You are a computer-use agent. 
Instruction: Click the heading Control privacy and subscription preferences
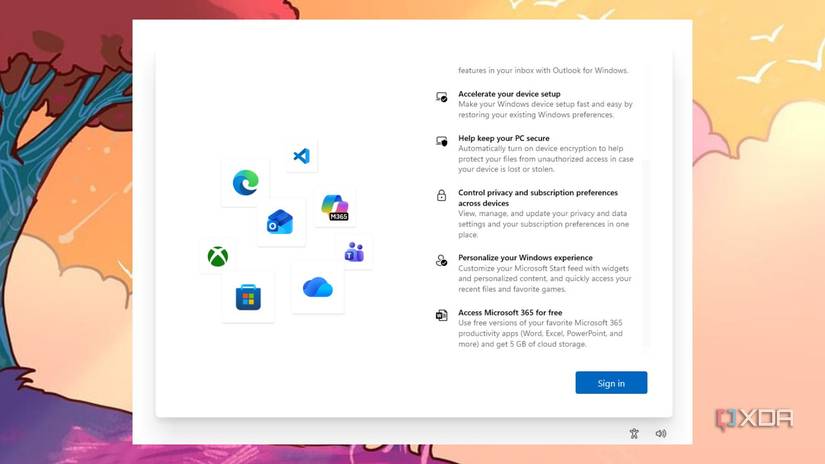tap(538, 198)
